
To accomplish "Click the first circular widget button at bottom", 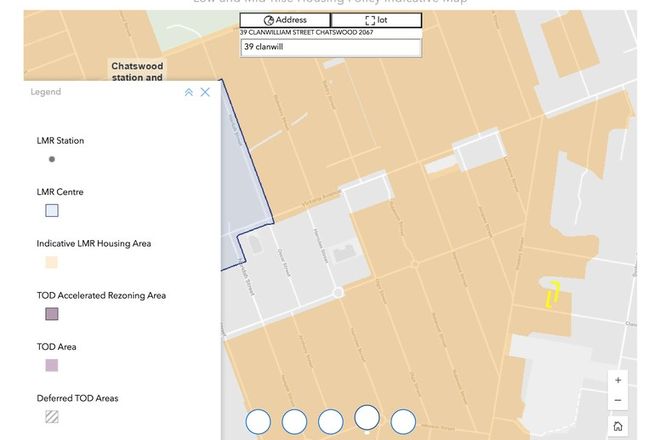I will pos(259,422).
